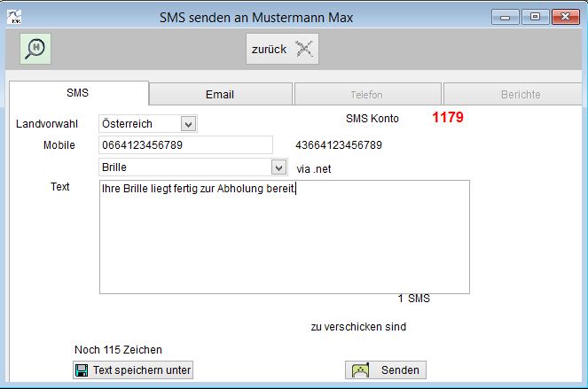
Task: Minimize the SMS senden window
Action: point(506,16)
